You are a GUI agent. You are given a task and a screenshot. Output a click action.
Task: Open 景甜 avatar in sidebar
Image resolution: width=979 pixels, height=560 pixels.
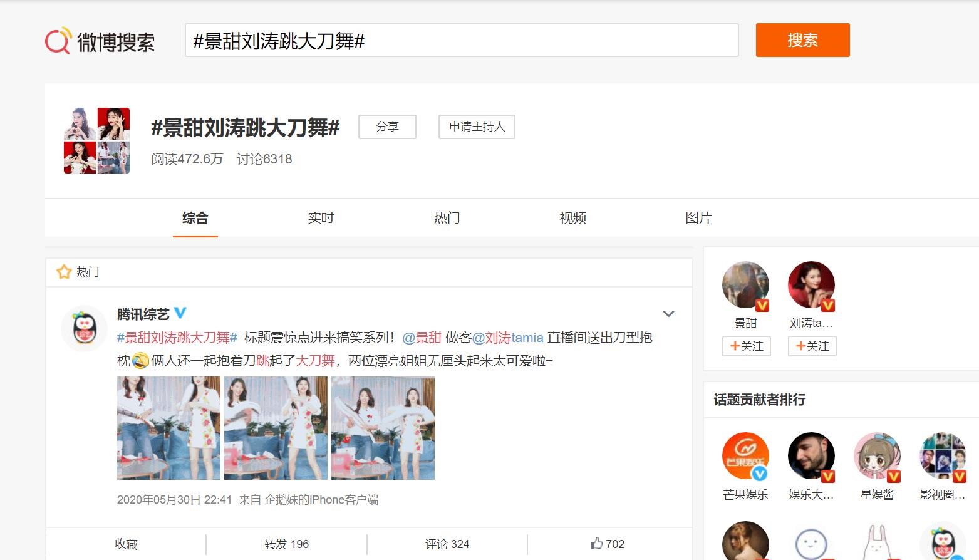point(746,285)
